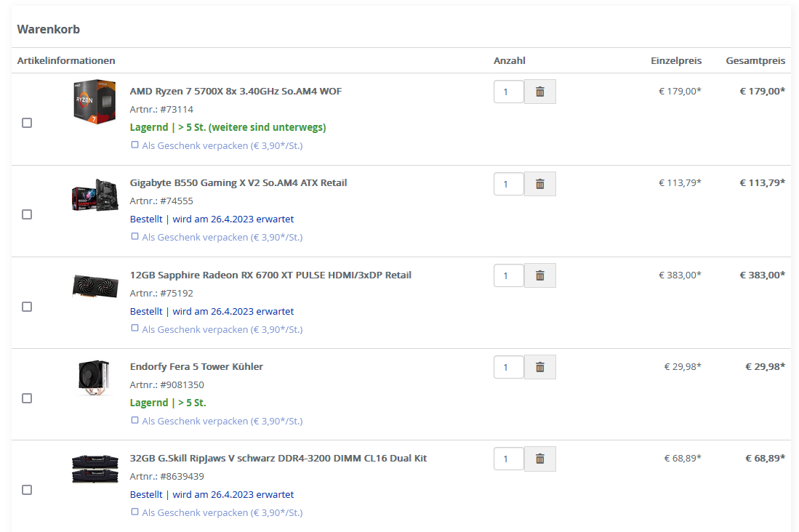
Task: Select the AMD Ryzen 7 5700X row checkbox
Action: coord(27,123)
